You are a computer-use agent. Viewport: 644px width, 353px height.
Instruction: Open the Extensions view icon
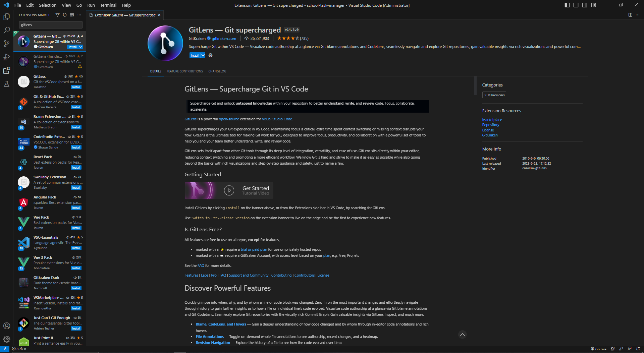point(6,70)
